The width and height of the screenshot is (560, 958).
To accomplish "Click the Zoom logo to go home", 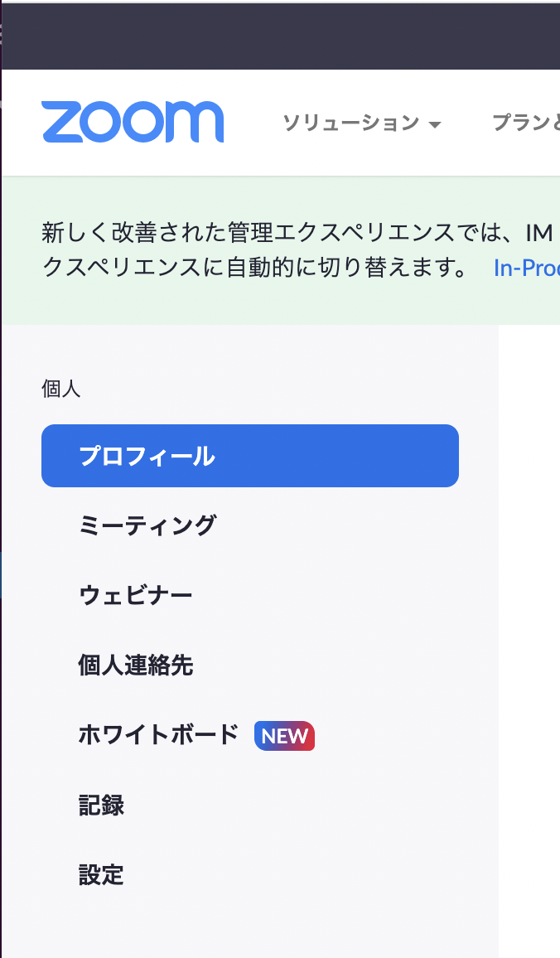I will click(x=133, y=122).
